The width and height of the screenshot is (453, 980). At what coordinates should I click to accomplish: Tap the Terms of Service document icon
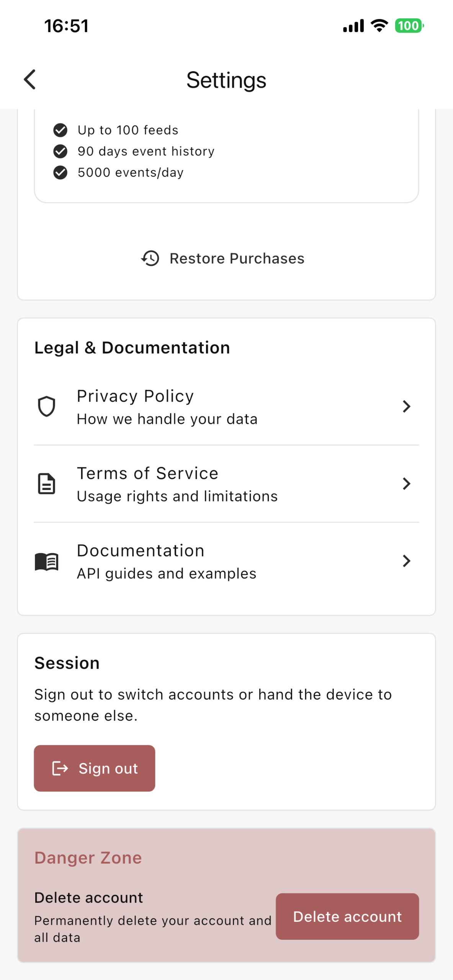[47, 484]
